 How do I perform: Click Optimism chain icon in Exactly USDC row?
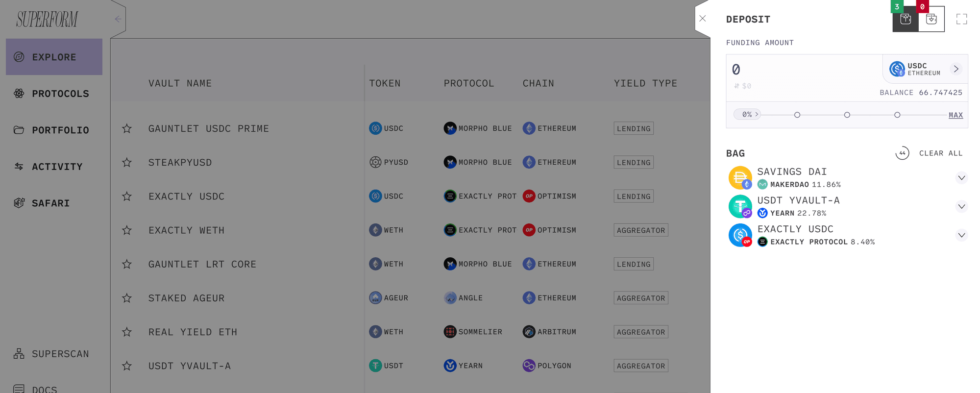click(529, 196)
